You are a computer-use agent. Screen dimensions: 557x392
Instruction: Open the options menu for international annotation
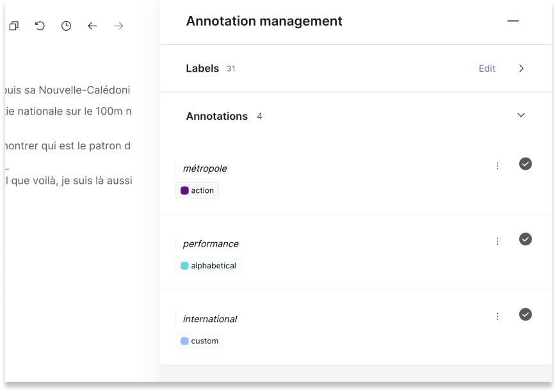tap(497, 315)
